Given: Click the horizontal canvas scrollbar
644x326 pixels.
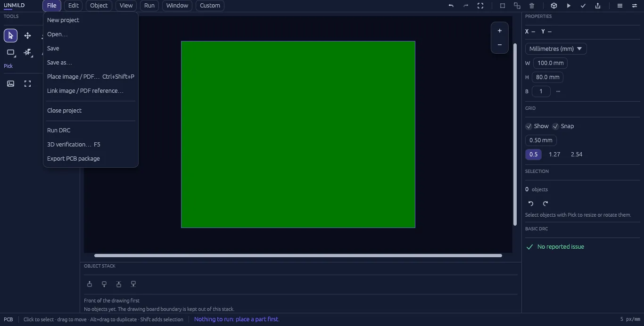Looking at the screenshot, I should click(298, 256).
